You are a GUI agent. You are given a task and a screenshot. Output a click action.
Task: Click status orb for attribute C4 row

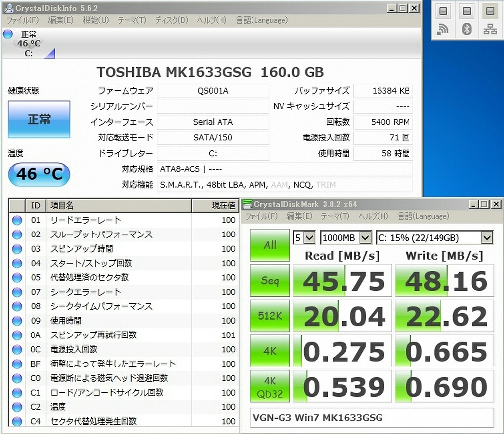pos(17,421)
